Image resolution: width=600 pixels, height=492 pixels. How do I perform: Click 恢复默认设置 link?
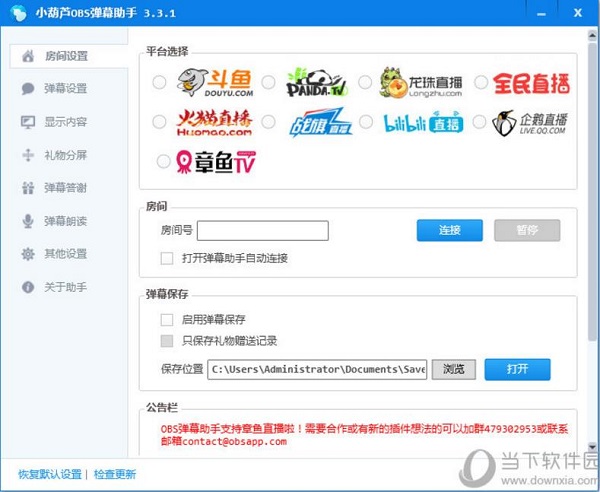click(50, 474)
